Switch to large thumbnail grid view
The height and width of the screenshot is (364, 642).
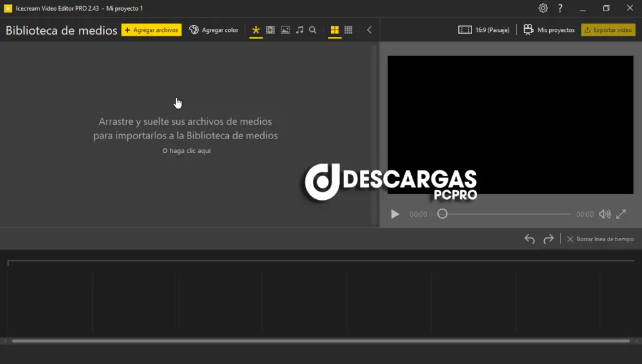point(335,30)
